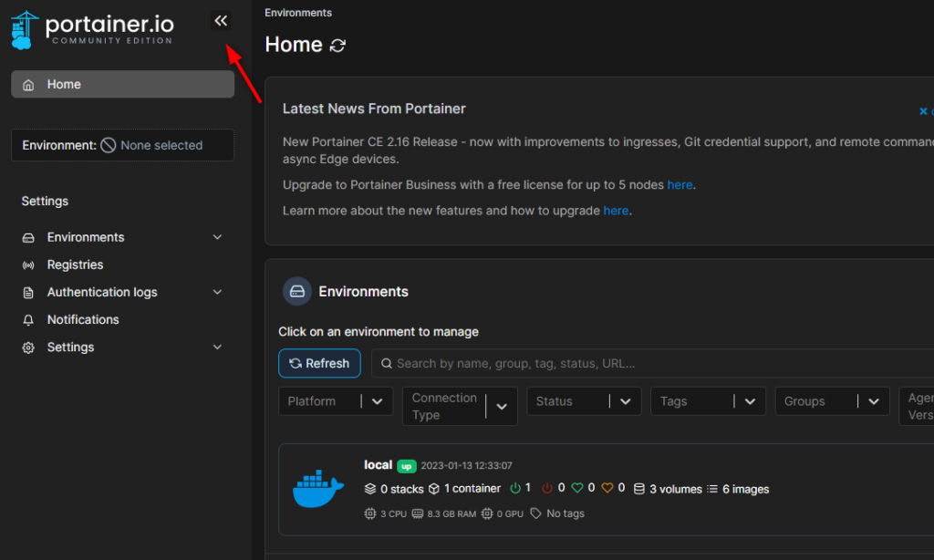Click the green running power icon
The width and height of the screenshot is (934, 560).
515,489
